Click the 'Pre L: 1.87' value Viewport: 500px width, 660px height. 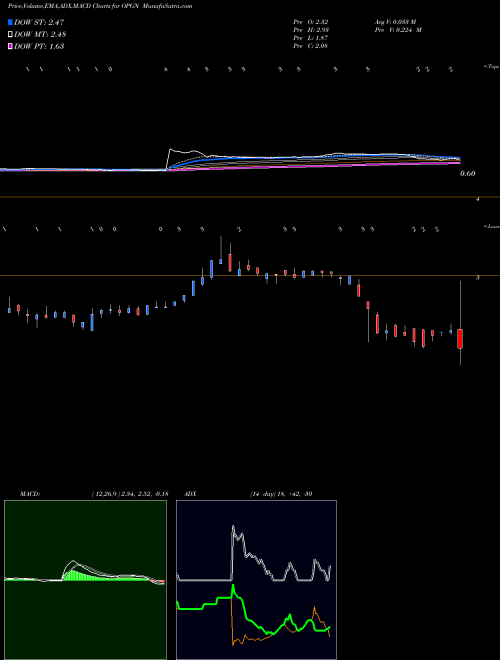point(311,37)
